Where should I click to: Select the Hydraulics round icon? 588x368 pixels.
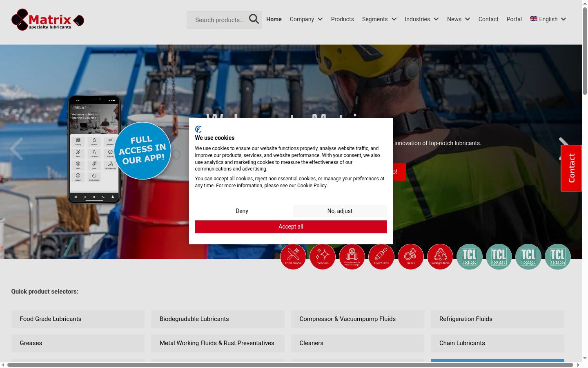381,257
